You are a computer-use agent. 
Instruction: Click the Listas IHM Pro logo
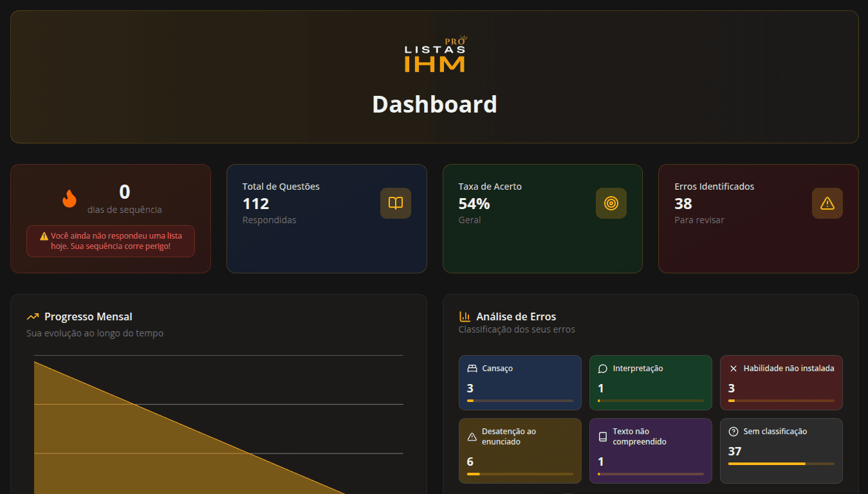pyautogui.click(x=434, y=53)
